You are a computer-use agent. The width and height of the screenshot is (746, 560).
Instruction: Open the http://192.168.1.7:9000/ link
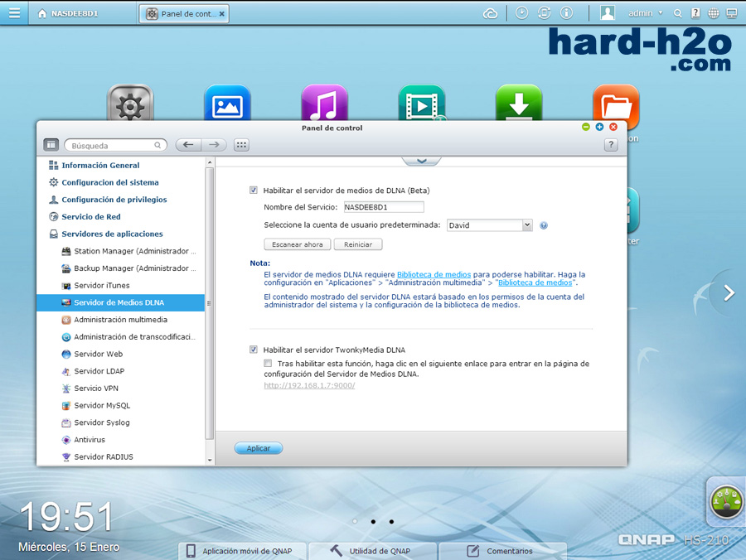point(309,385)
